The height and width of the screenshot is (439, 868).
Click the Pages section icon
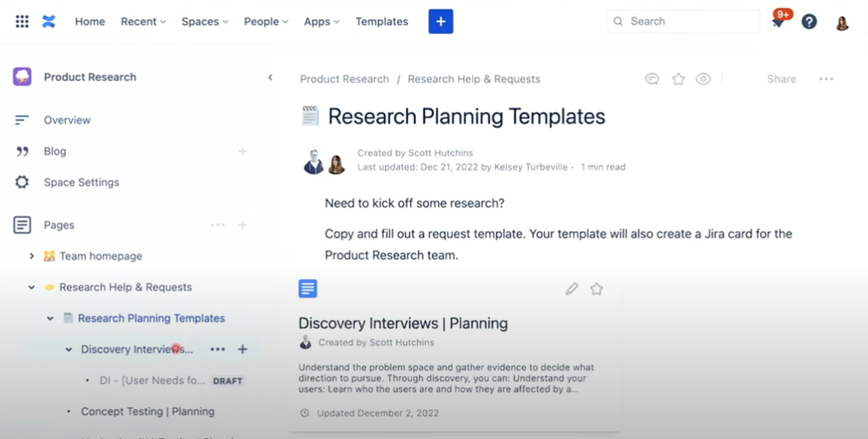(x=22, y=225)
